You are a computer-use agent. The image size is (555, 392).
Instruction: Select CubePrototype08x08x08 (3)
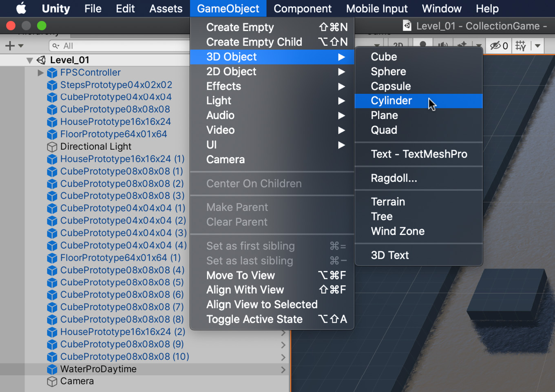[x=122, y=196]
